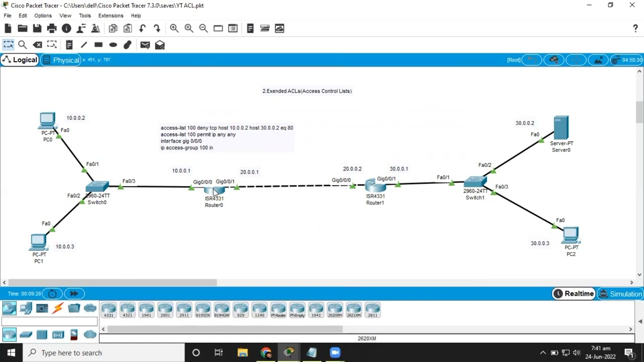644x362 pixels.
Task: Open PC0 device on canvas
Action: click(47, 121)
